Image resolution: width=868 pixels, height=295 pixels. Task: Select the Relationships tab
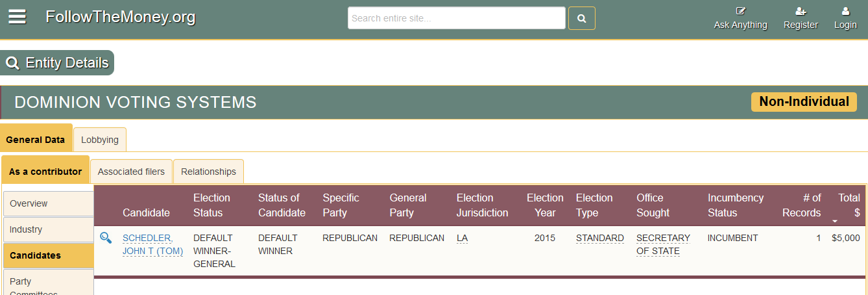coord(208,172)
